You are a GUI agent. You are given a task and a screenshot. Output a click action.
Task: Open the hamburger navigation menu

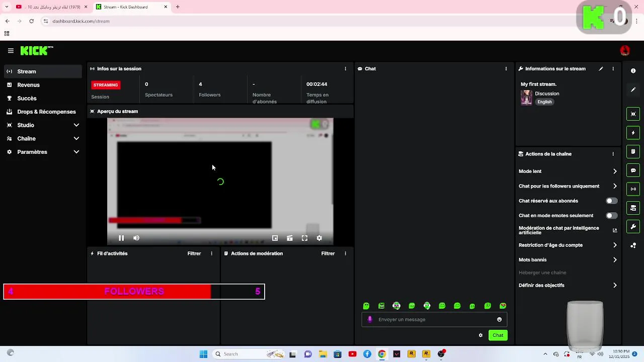click(x=11, y=51)
